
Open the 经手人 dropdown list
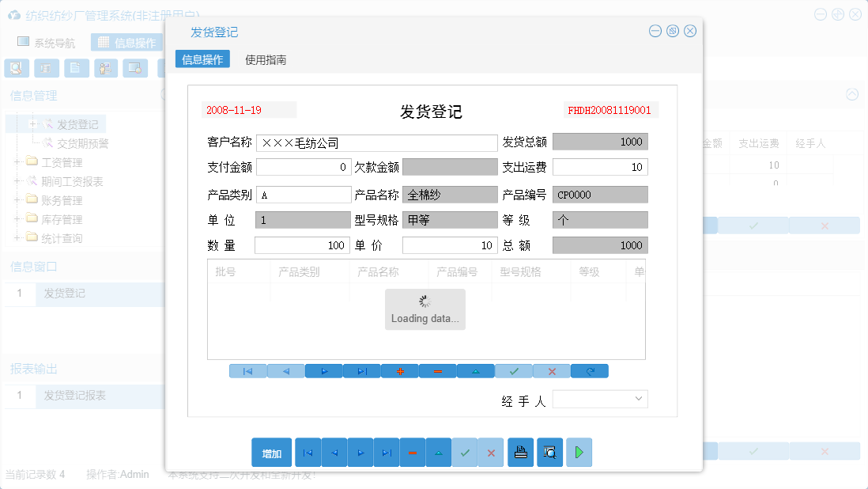[639, 399]
